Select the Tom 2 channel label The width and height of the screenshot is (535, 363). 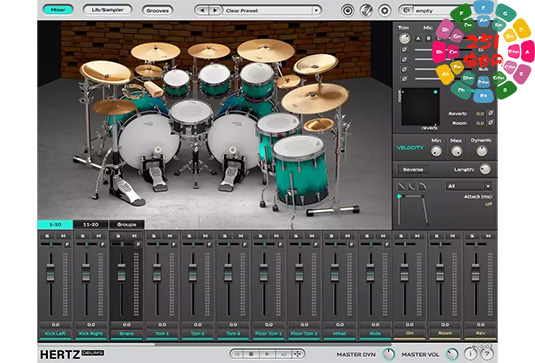pos(198,333)
